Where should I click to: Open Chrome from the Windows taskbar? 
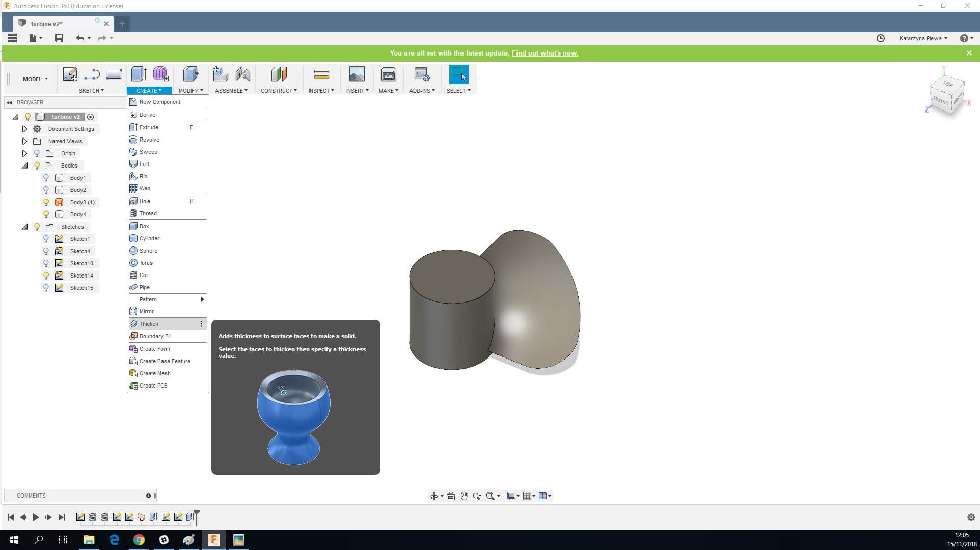pyautogui.click(x=139, y=540)
